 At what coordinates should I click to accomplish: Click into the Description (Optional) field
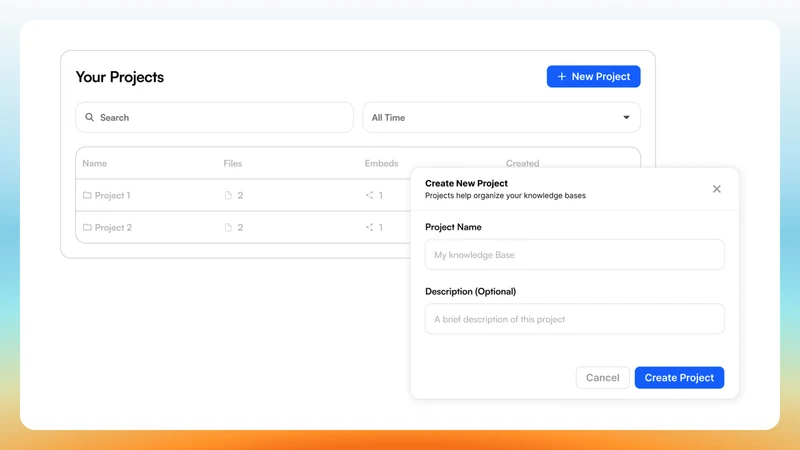(574, 319)
